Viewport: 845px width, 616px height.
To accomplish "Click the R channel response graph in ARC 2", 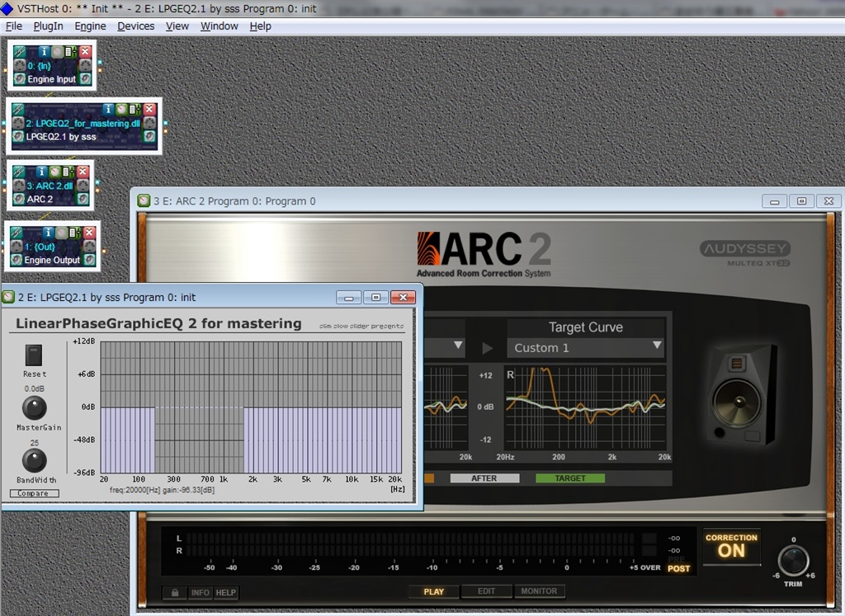I will point(585,407).
